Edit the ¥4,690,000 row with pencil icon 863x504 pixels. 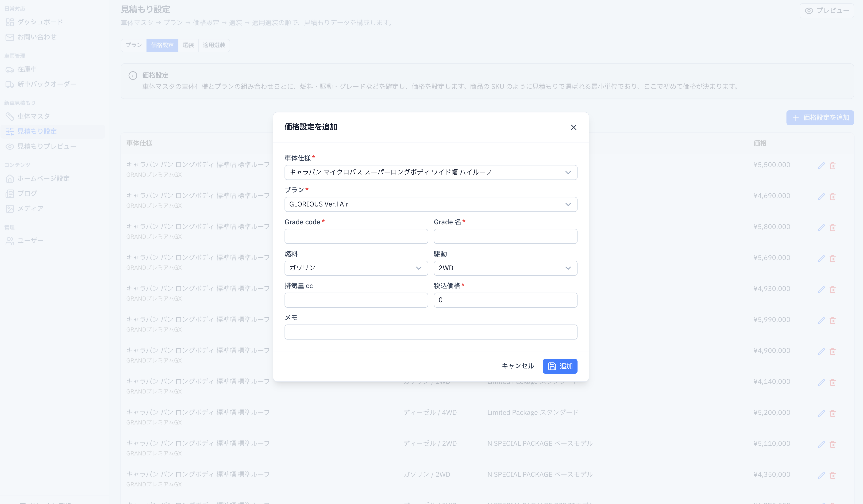tap(821, 197)
